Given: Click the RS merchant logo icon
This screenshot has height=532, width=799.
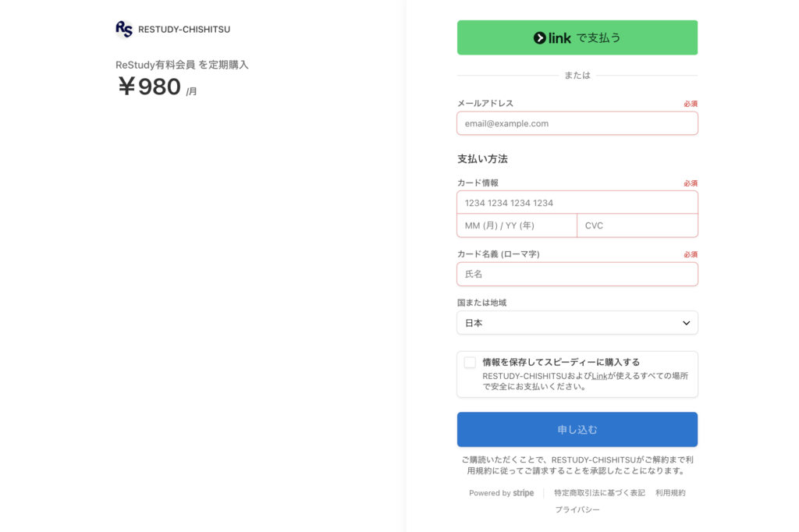Looking at the screenshot, I should click(x=124, y=30).
